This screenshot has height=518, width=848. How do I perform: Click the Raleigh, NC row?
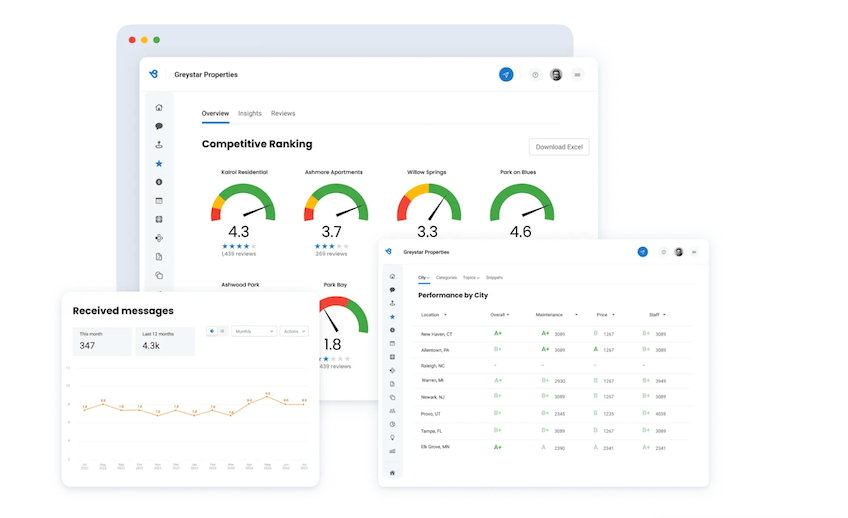click(552, 366)
